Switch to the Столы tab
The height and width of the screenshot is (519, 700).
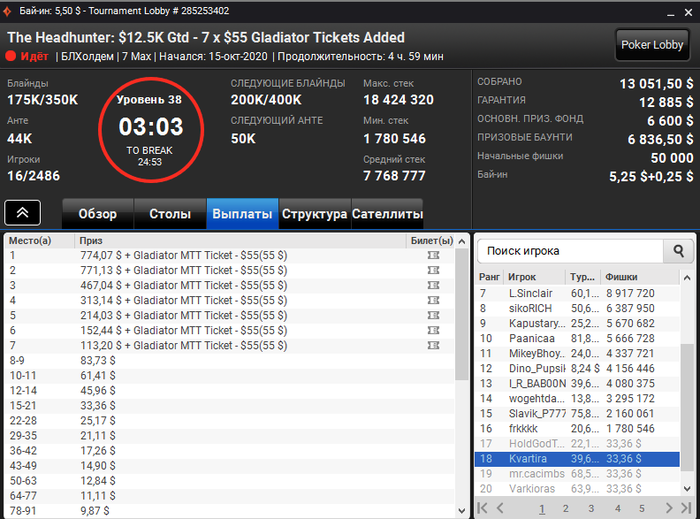click(x=170, y=214)
